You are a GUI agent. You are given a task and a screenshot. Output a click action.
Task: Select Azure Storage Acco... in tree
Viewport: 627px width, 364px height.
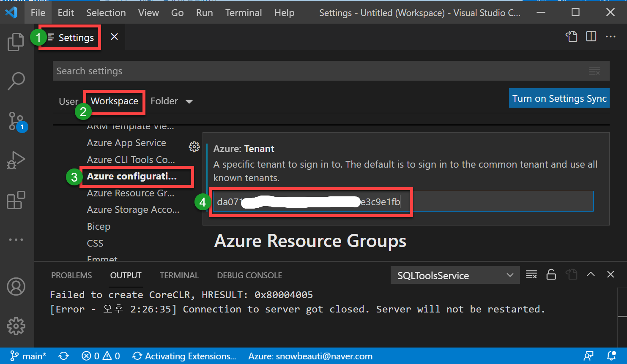coord(133,209)
